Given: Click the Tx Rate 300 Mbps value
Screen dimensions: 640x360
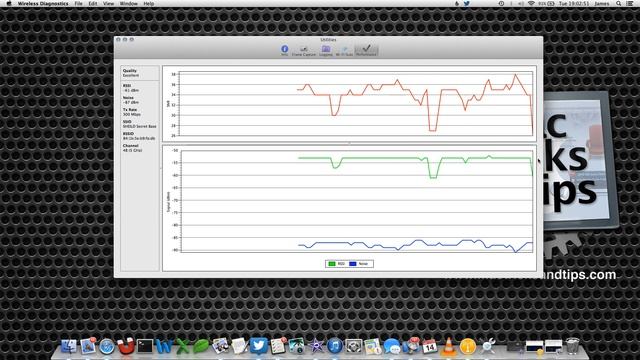Looking at the screenshot, I should point(132,114).
